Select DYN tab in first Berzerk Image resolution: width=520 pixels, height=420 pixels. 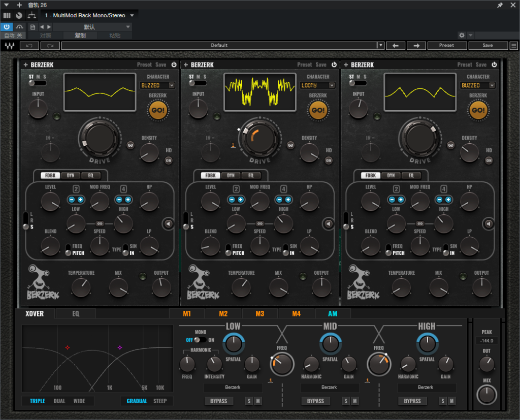(71, 176)
